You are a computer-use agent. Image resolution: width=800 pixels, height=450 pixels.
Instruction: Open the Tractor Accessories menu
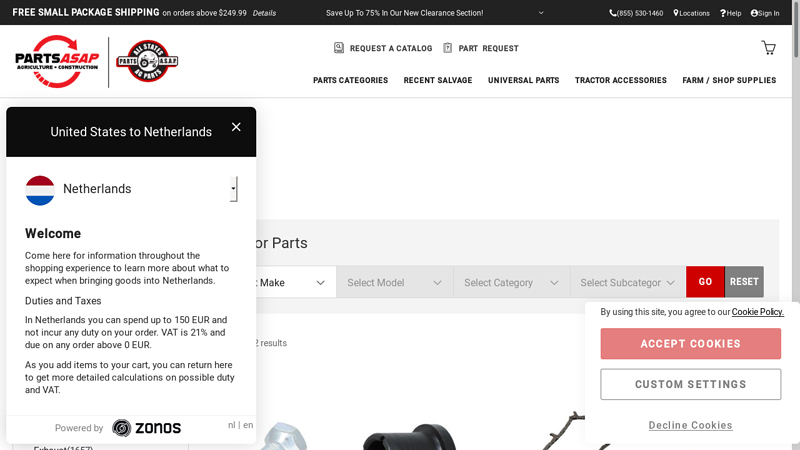tap(620, 80)
